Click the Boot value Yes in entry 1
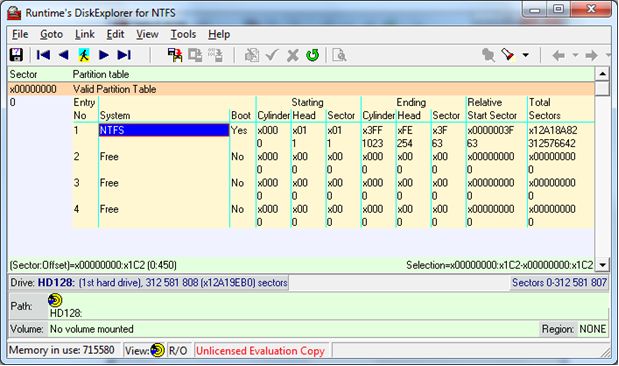The width and height of the screenshot is (619, 366). click(239, 130)
